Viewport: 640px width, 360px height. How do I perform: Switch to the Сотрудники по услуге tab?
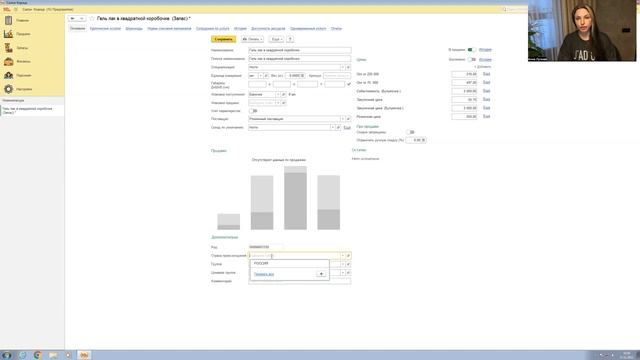pyautogui.click(x=213, y=29)
